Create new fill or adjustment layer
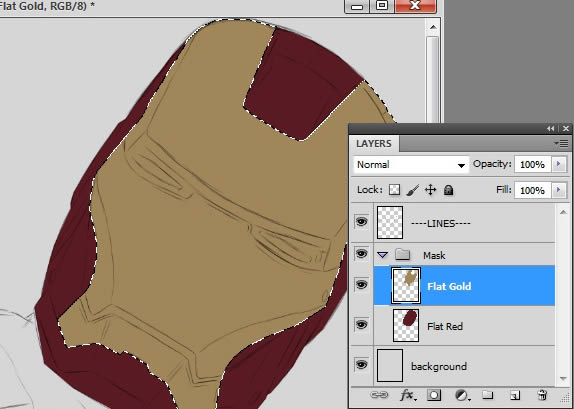The image size is (574, 409). coord(462,395)
